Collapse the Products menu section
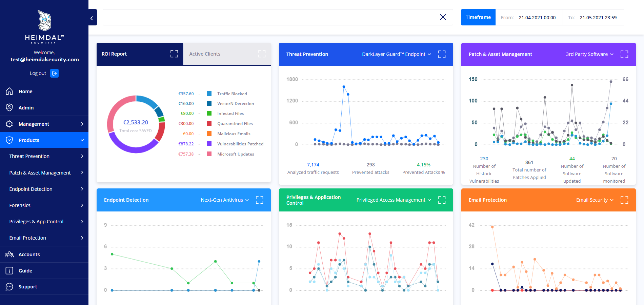 coord(44,140)
